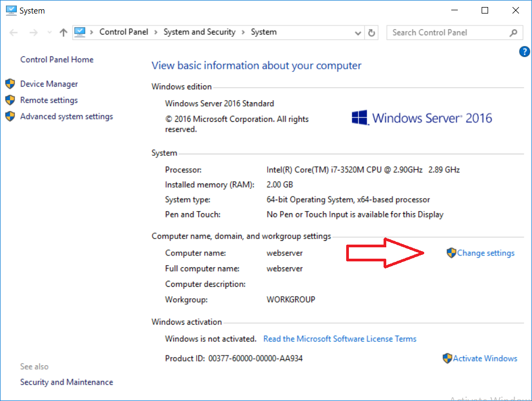532x401 pixels.
Task: Click the 'See also' label
Action: coord(34,366)
